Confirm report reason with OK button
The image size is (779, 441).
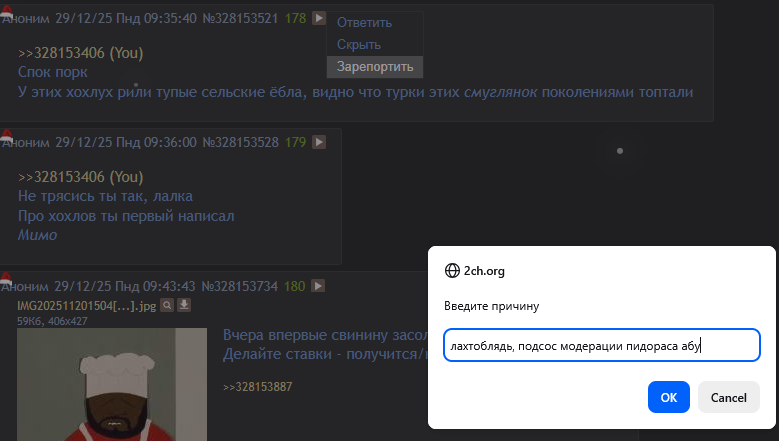[669, 397]
